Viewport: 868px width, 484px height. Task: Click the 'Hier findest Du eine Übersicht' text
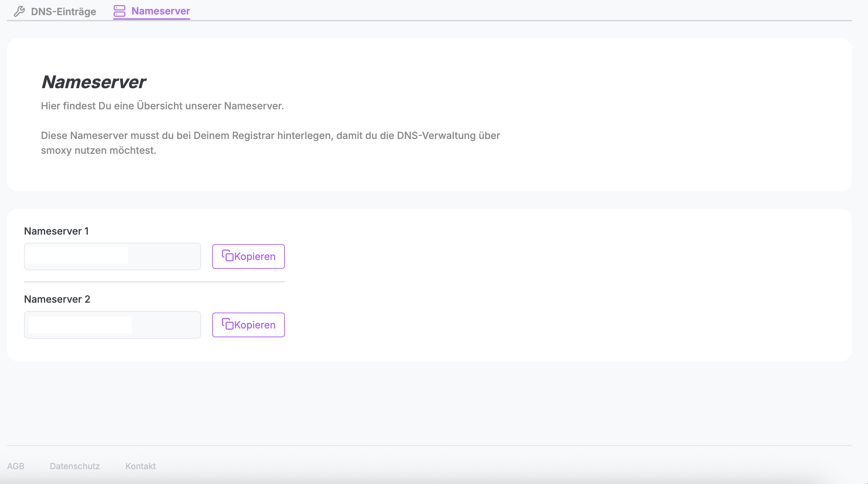coord(162,106)
